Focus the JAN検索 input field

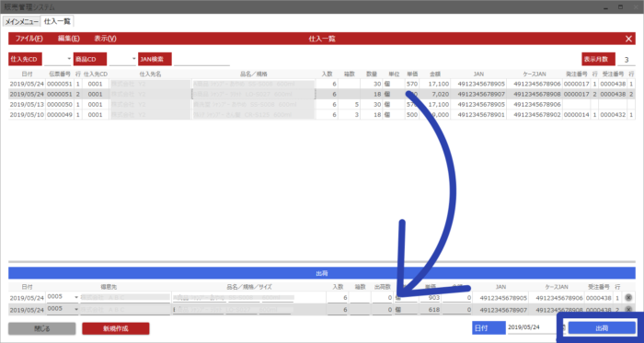[x=201, y=59]
